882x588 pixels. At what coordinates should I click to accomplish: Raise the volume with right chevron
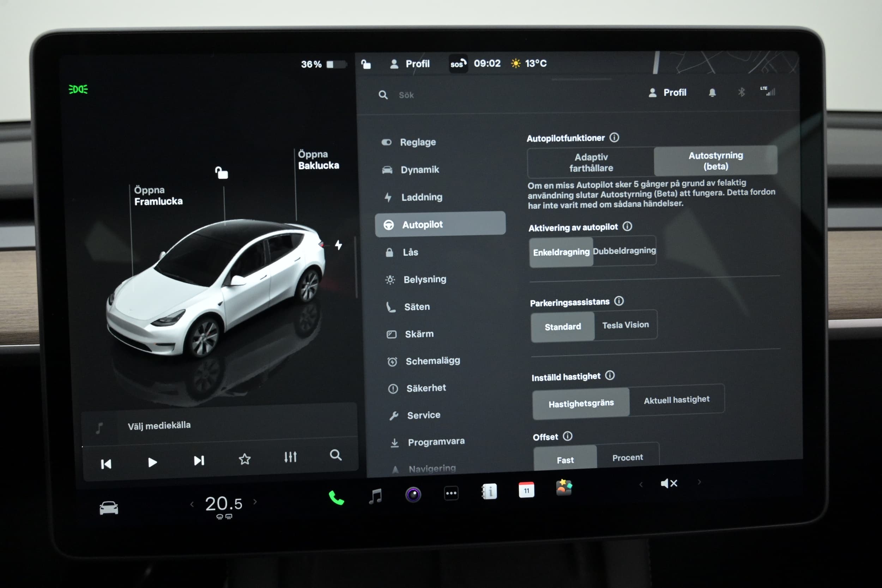[x=699, y=482]
